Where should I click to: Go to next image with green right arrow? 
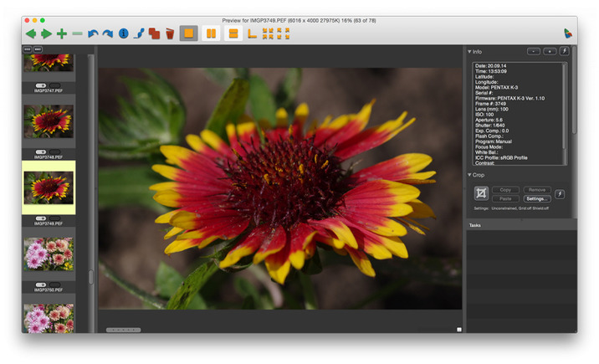[x=46, y=34]
